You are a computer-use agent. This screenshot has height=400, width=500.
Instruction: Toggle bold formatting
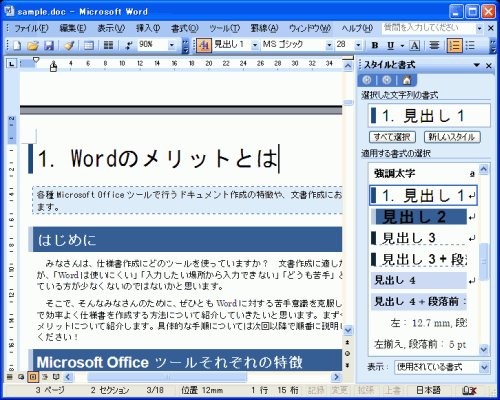(x=375, y=45)
